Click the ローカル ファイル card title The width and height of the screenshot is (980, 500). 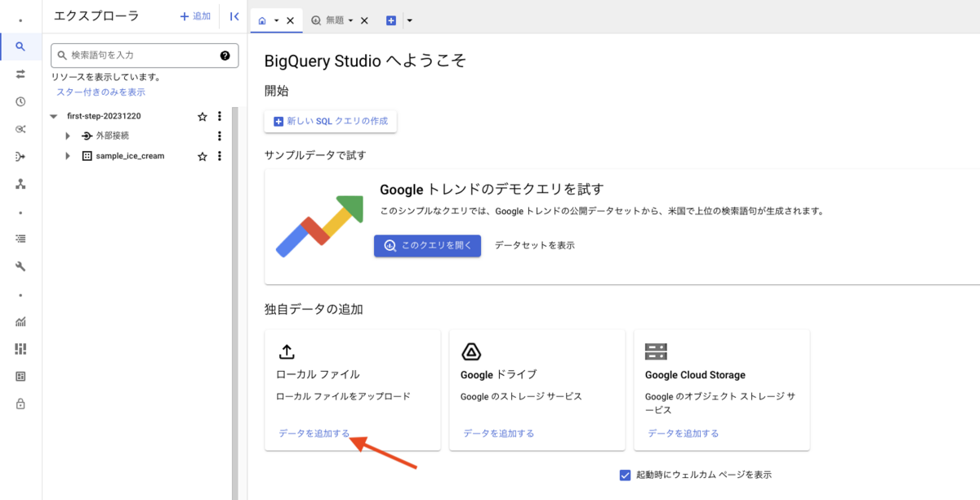click(318, 374)
